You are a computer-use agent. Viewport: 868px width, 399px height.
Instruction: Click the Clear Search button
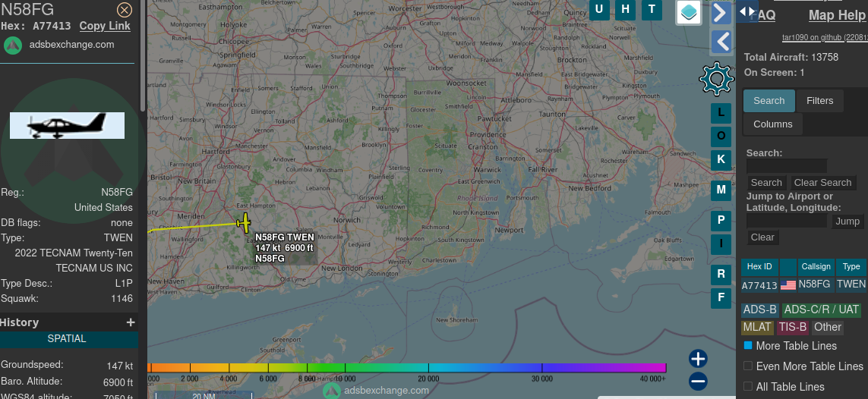click(x=822, y=183)
